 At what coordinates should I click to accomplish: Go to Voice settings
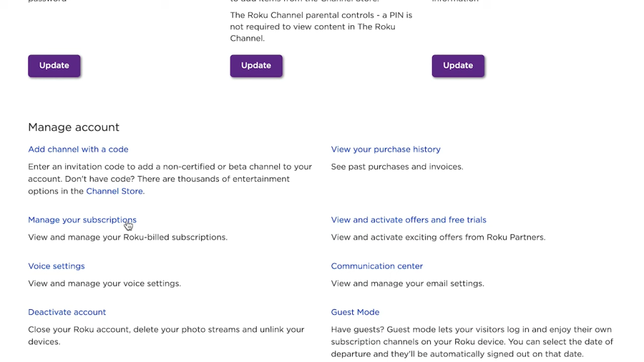tap(56, 266)
